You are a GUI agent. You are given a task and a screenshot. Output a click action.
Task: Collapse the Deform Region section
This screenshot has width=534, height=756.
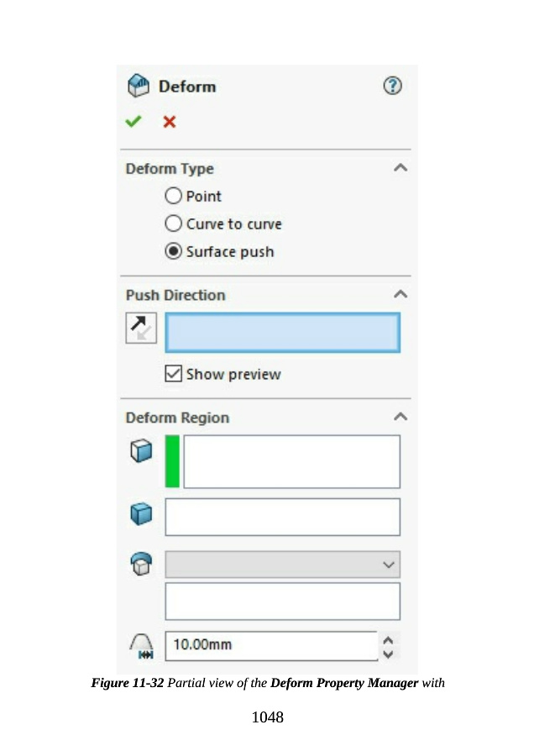[400, 417]
